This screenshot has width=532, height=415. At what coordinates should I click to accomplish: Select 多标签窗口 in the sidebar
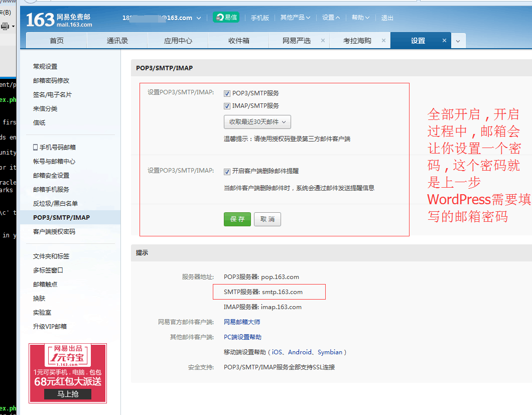pyautogui.click(x=48, y=270)
